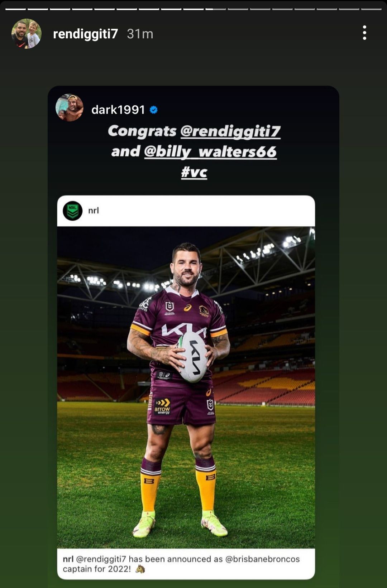Open the dark1991 username
The image size is (387, 588).
pyautogui.click(x=118, y=110)
